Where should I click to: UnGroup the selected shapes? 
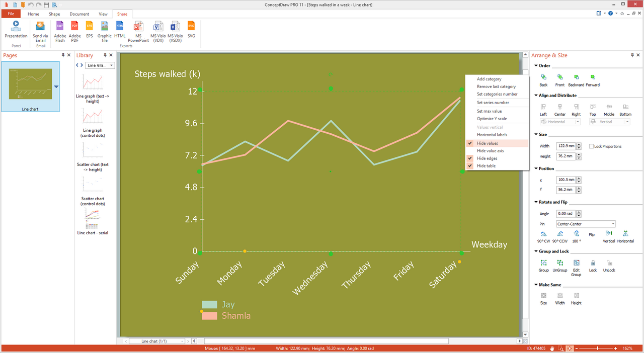coord(559,266)
